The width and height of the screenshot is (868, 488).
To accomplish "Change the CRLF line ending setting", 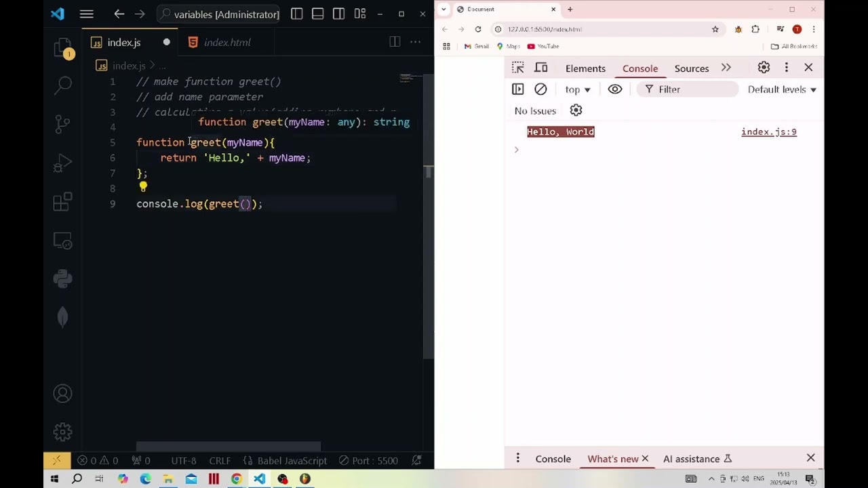I will (x=220, y=460).
